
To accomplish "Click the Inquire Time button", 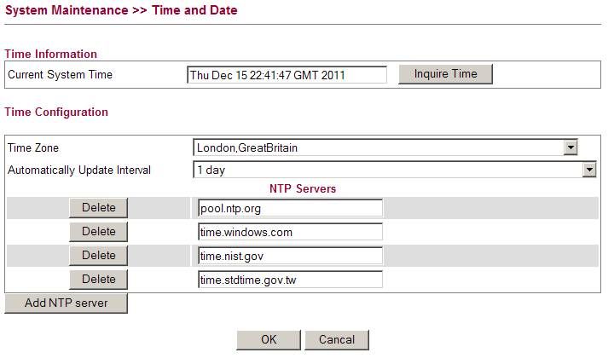I will (x=445, y=74).
